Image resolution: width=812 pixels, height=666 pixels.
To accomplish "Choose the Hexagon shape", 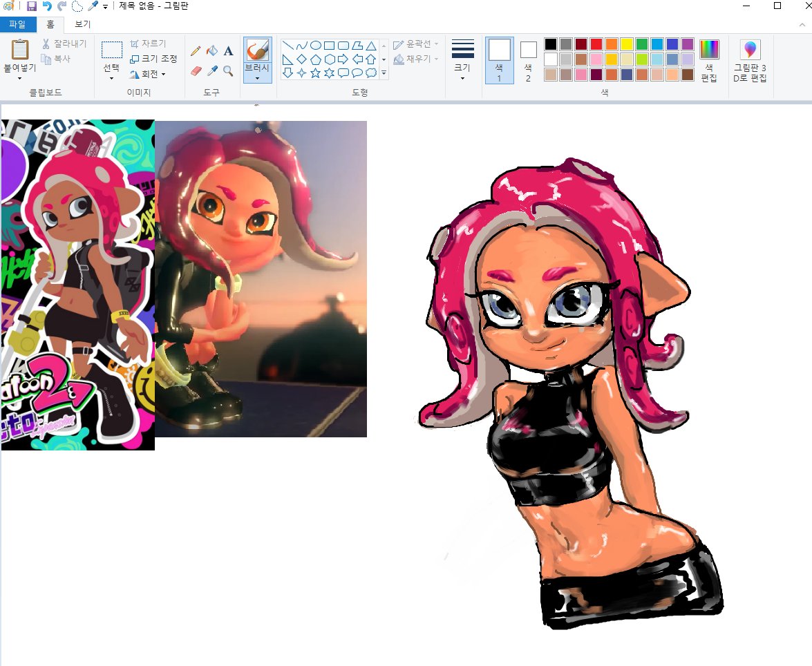I will point(330,59).
